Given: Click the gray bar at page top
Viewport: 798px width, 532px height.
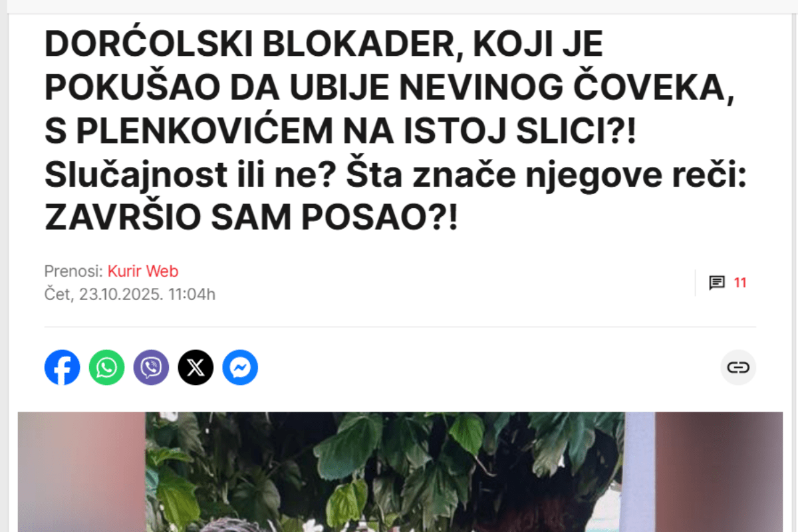Looking at the screenshot, I should (x=399, y=6).
